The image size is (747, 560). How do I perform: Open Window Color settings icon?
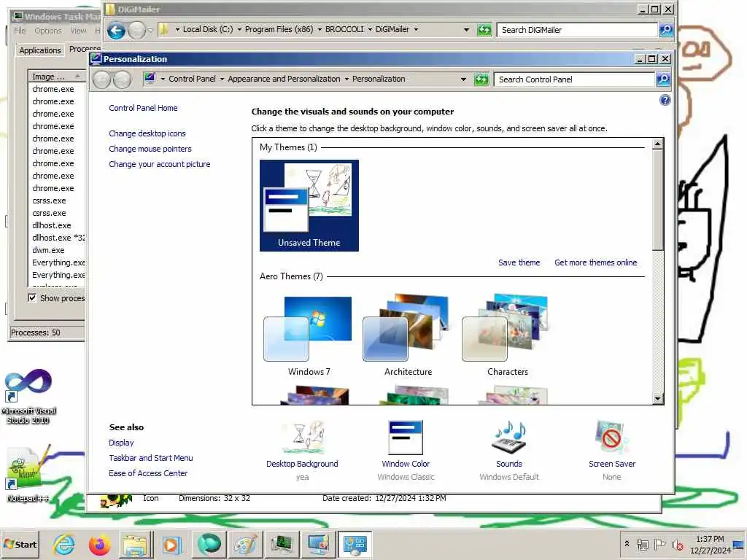[x=406, y=437]
